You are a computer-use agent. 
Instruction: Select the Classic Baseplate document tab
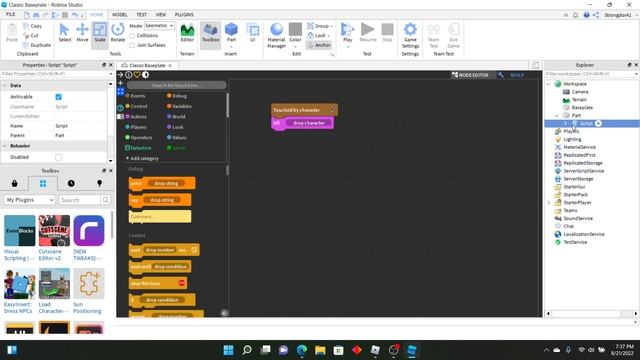click(x=147, y=65)
